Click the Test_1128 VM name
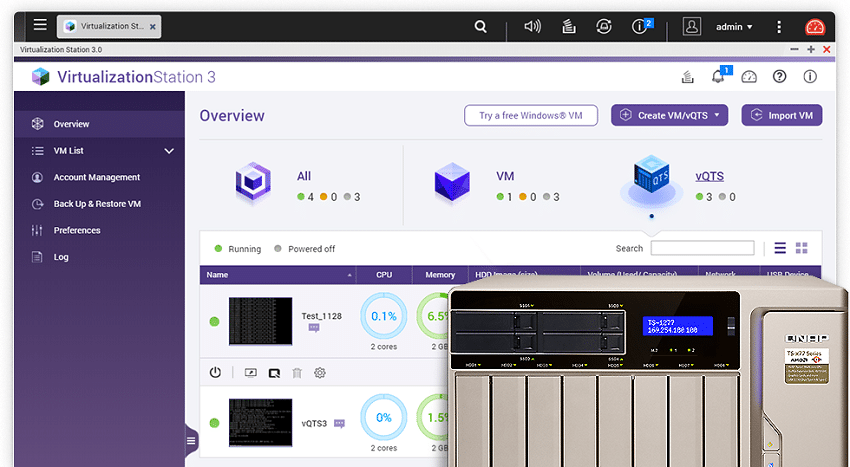The image size is (850, 467). (321, 316)
